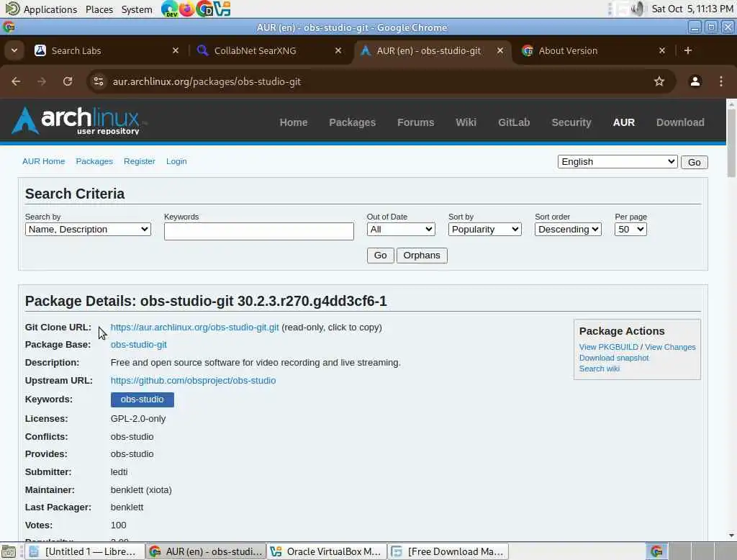Click Go button beside language selector
737x560 pixels.
[x=694, y=162]
